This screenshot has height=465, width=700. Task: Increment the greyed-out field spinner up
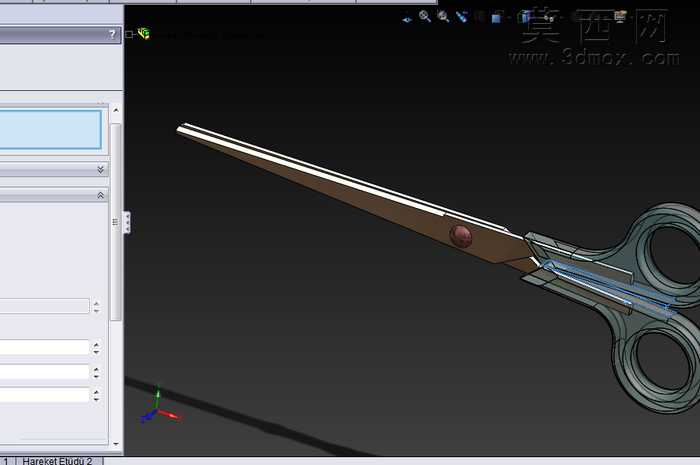96,303
